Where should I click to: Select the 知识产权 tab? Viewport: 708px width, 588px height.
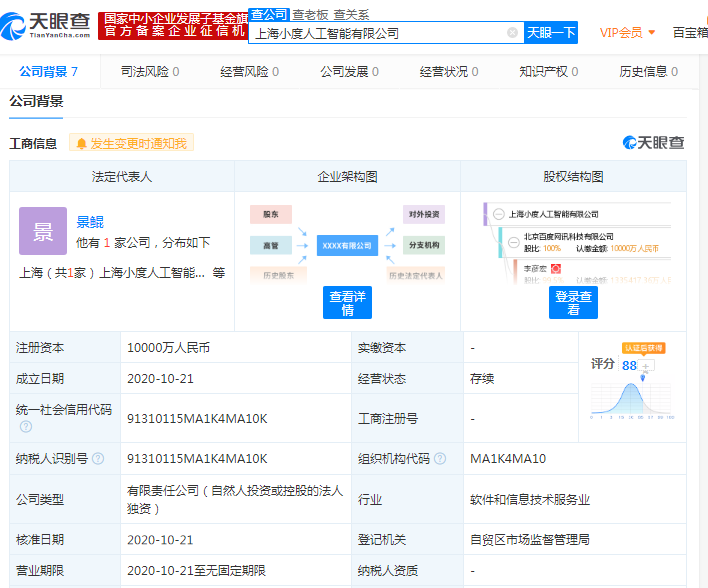coord(549,71)
